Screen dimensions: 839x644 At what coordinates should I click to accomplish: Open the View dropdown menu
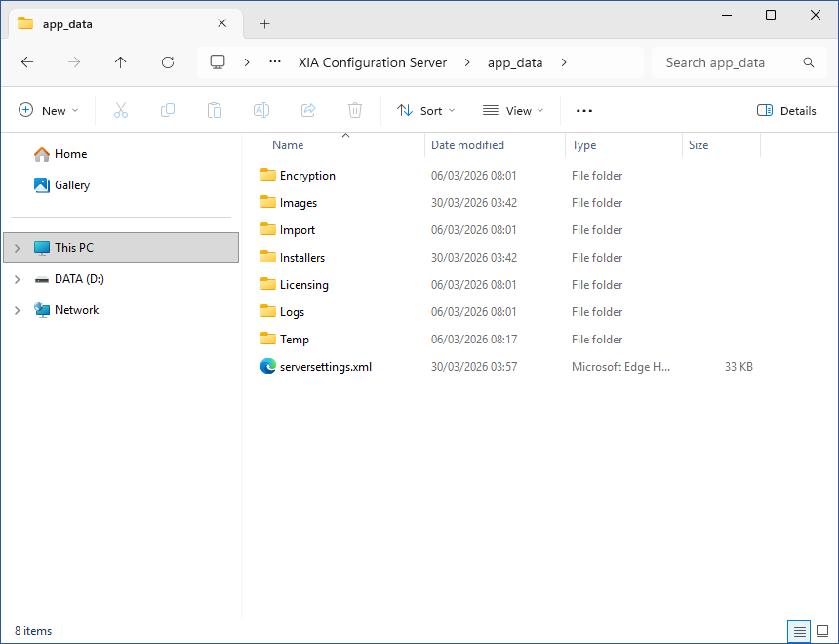[x=513, y=111]
